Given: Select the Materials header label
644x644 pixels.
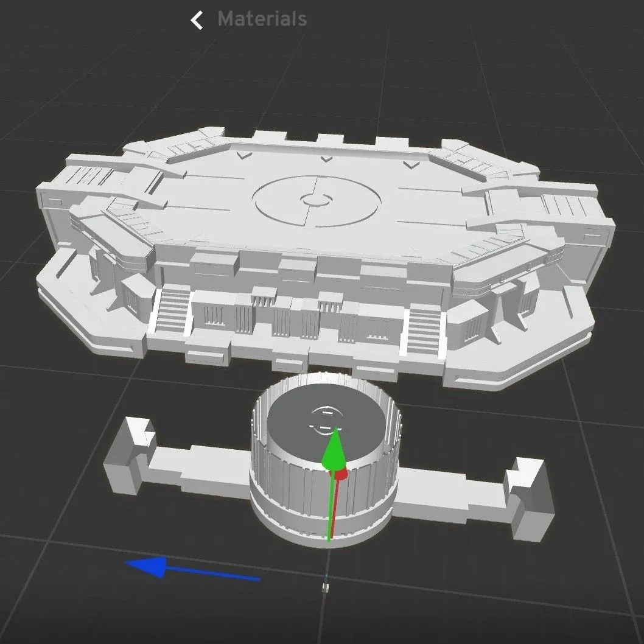Looking at the screenshot, I should pyautogui.click(x=262, y=19).
